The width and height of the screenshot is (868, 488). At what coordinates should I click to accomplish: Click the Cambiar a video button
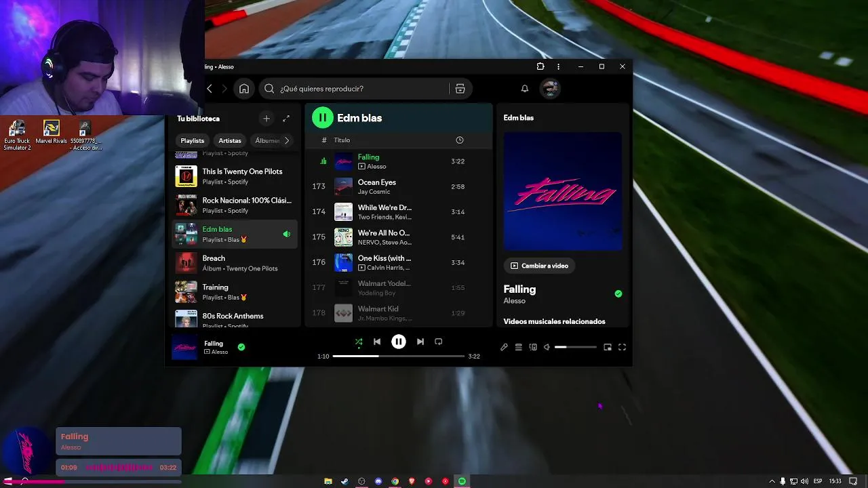click(x=539, y=266)
